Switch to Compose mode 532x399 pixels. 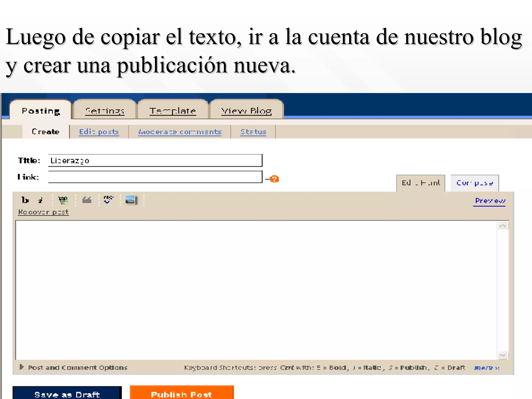(x=475, y=183)
